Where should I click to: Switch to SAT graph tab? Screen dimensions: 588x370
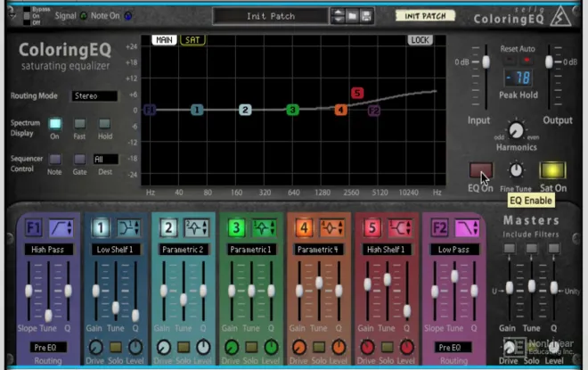click(192, 40)
